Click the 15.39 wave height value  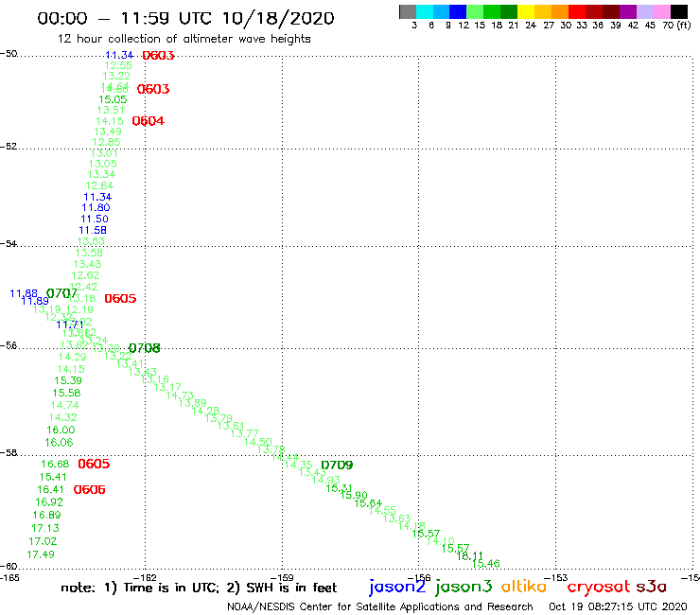click(68, 380)
